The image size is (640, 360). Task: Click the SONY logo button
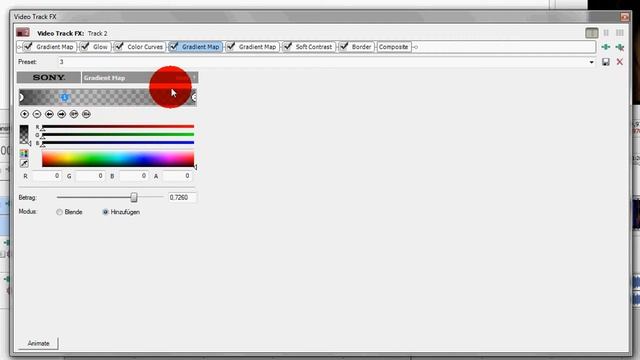[x=49, y=78]
